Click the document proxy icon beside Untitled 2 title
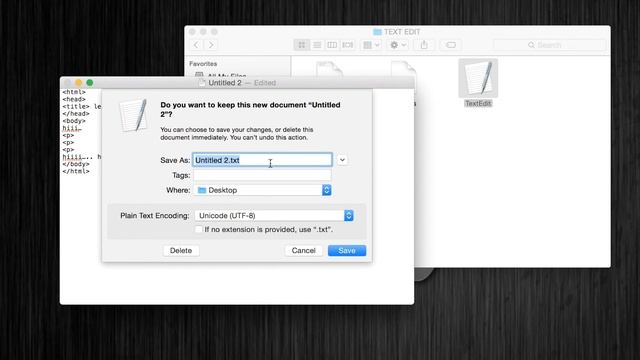The image size is (640, 360). point(202,83)
